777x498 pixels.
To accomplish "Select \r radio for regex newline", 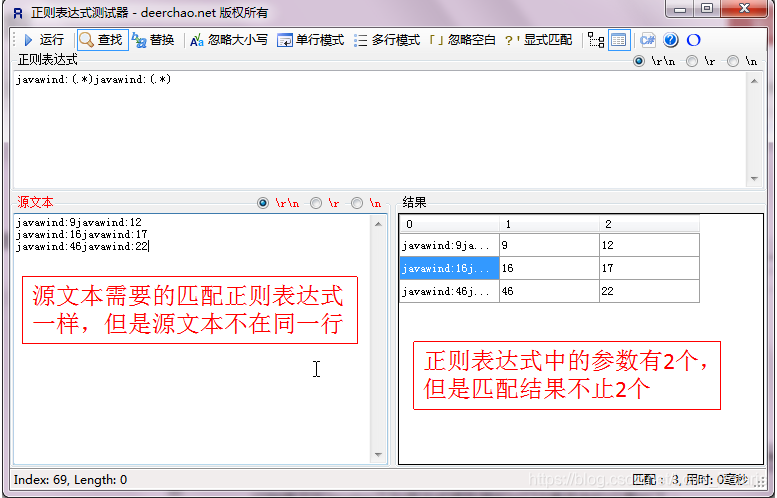I will (x=692, y=61).
